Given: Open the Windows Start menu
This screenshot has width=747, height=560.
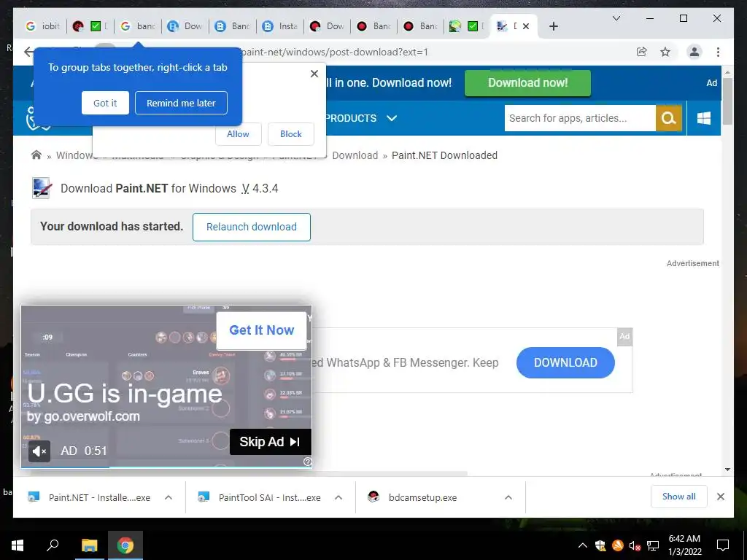Looking at the screenshot, I should click(18, 545).
